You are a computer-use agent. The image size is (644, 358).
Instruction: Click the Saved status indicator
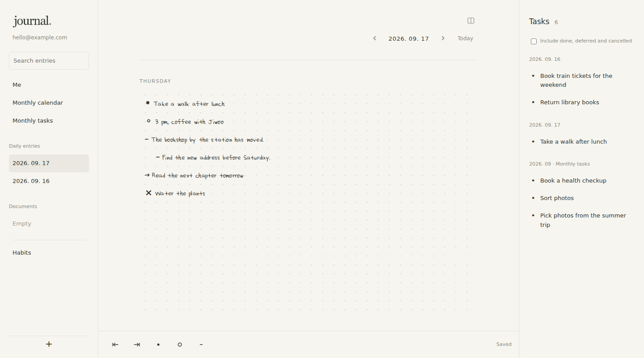(x=504, y=345)
